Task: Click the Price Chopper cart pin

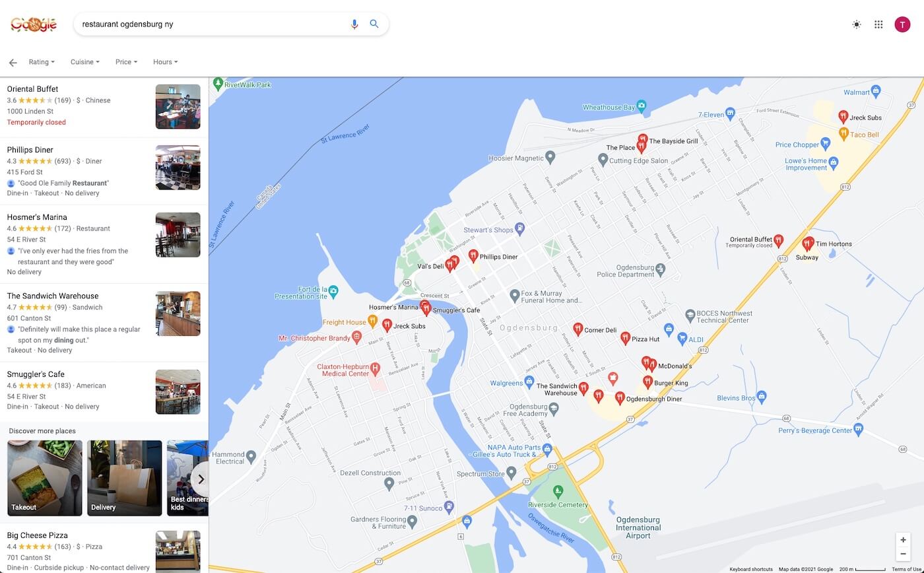Action: (x=825, y=143)
